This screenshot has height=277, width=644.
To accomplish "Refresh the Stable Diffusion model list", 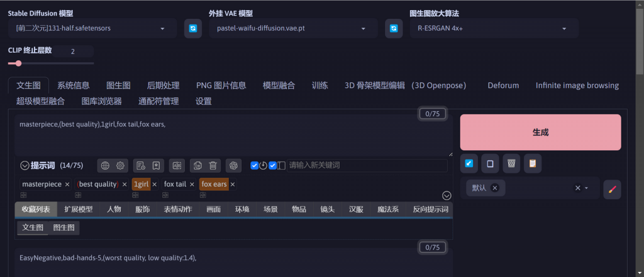I will (x=192, y=29).
